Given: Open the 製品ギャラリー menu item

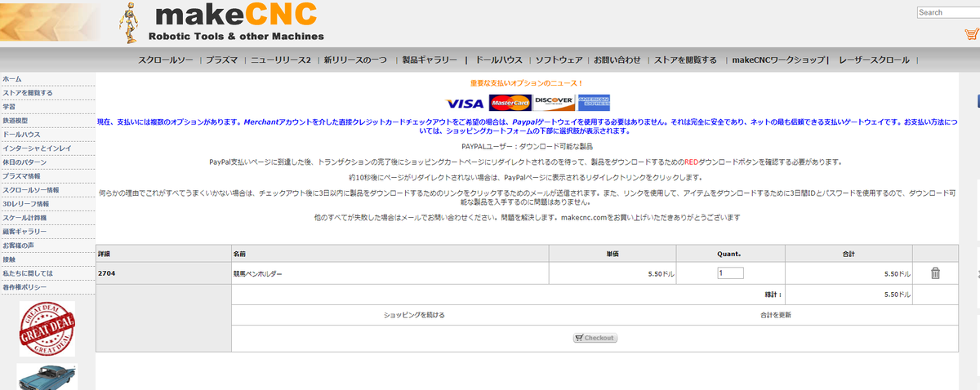Looking at the screenshot, I should (x=430, y=60).
